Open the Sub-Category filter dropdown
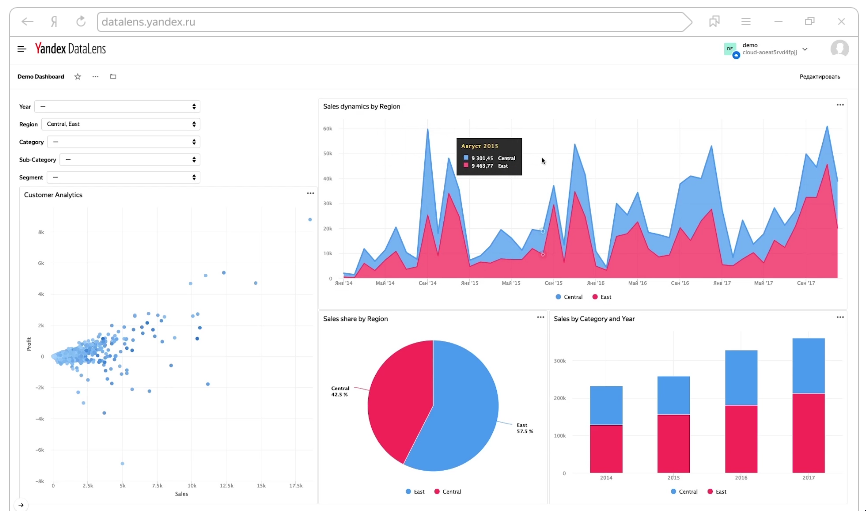The height and width of the screenshot is (511, 866). 130,160
